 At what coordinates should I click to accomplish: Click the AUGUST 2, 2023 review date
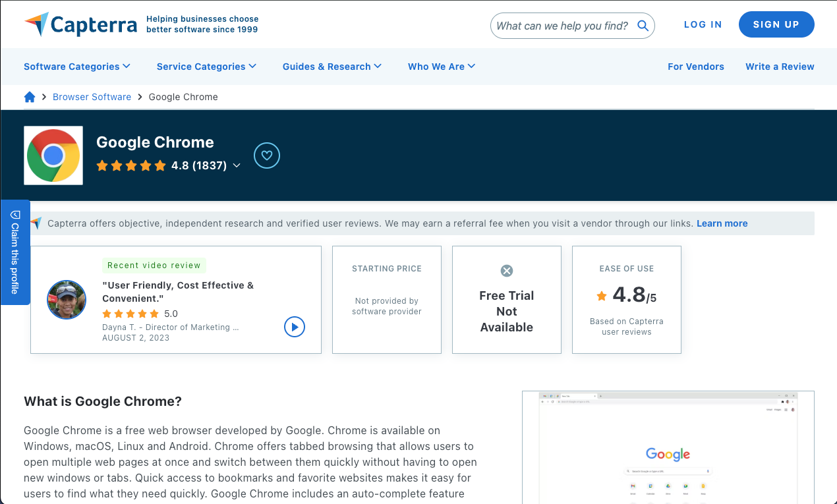[136, 338]
